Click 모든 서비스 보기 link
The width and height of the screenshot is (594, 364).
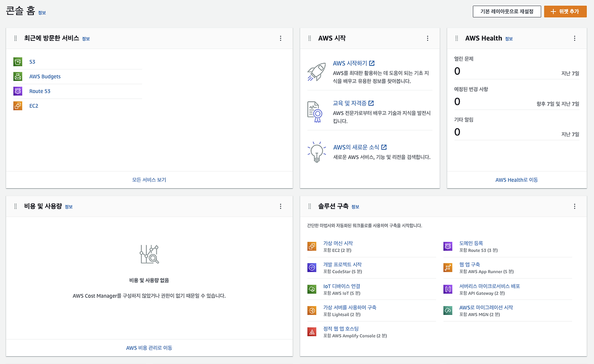point(149,180)
